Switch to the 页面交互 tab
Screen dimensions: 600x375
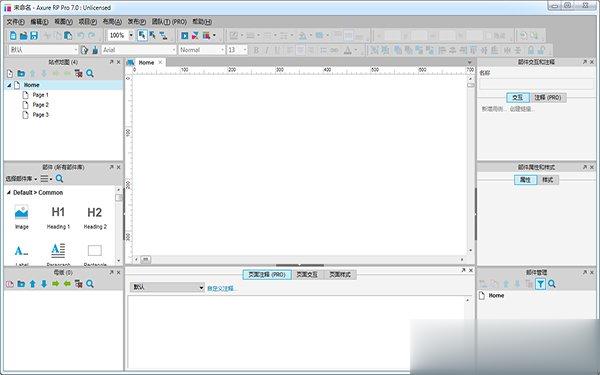(307, 275)
